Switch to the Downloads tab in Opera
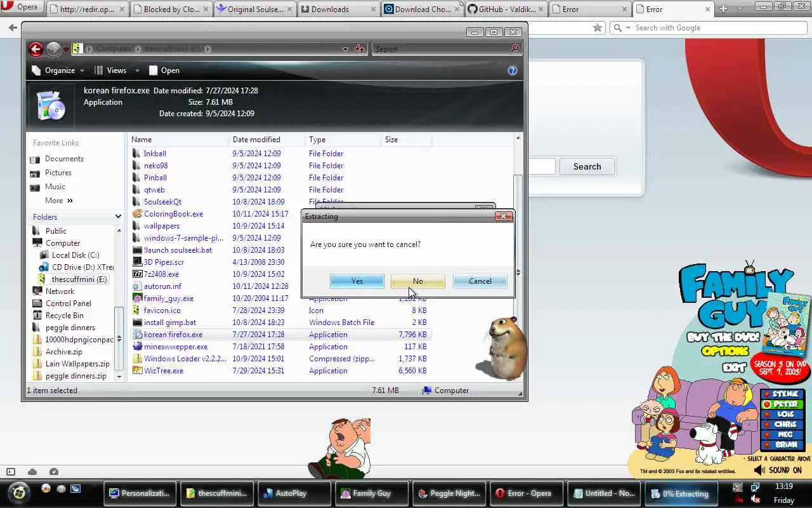This screenshot has height=508, width=812. [x=338, y=10]
